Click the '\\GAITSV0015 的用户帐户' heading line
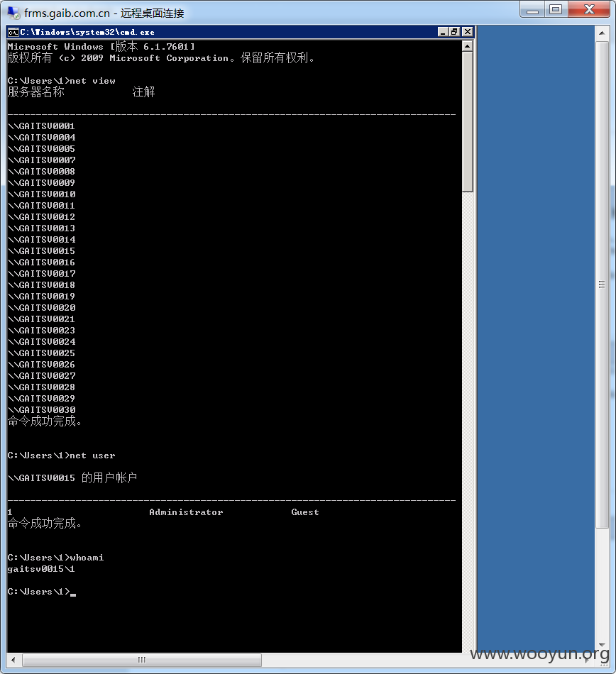616x674 pixels. click(x=72, y=478)
